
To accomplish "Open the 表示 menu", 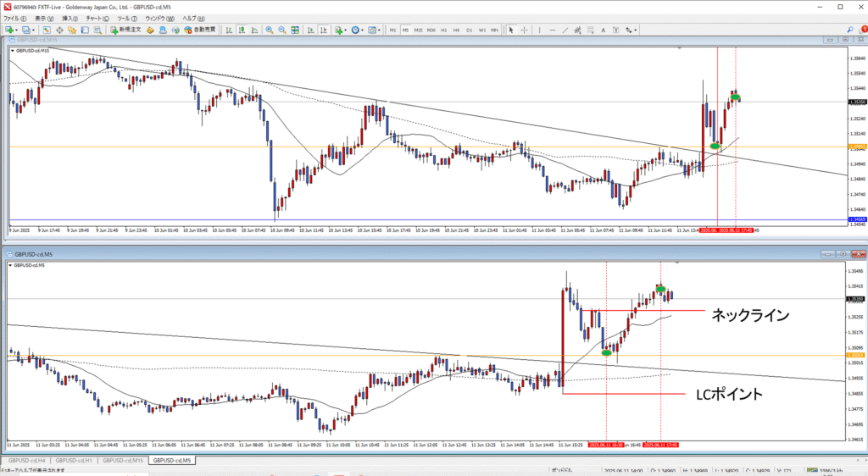I will click(x=44, y=19).
